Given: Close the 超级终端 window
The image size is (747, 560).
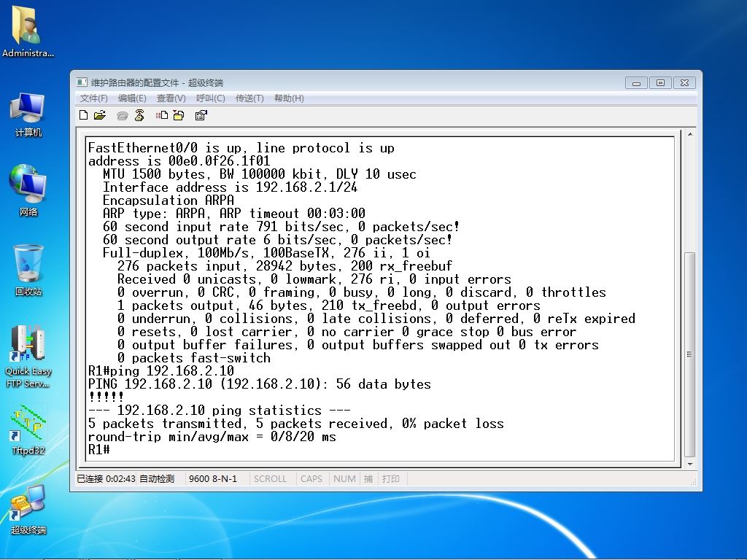Looking at the screenshot, I should click(684, 83).
